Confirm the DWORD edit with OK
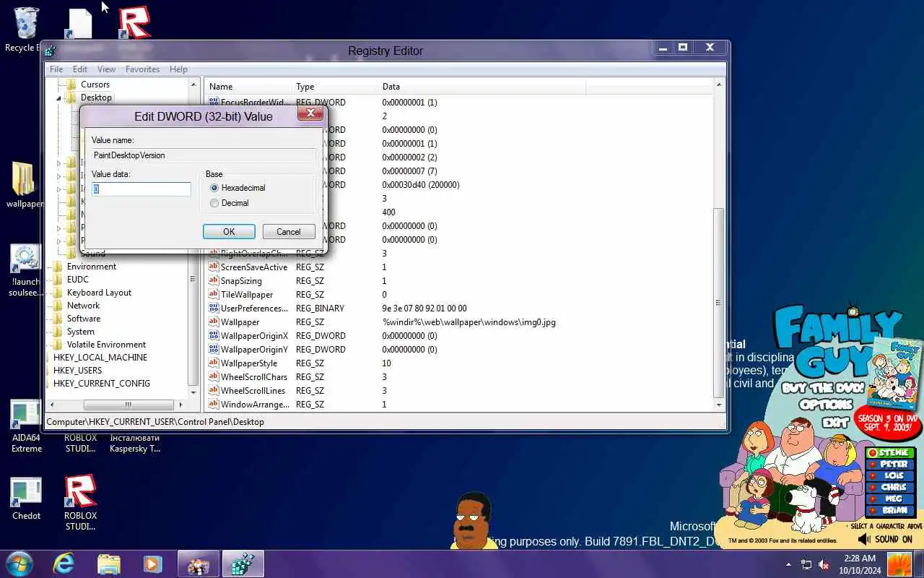Screen dimensions: 924x578 pos(229,232)
